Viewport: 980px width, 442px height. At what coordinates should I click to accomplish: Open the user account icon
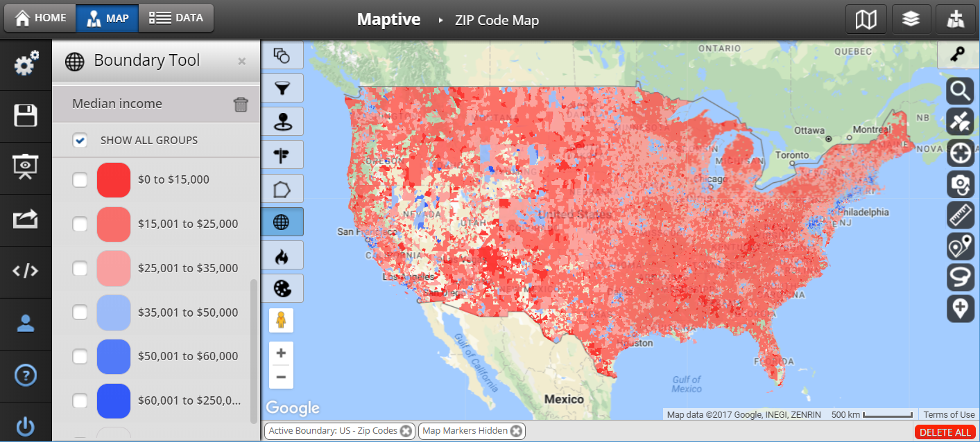tap(26, 324)
